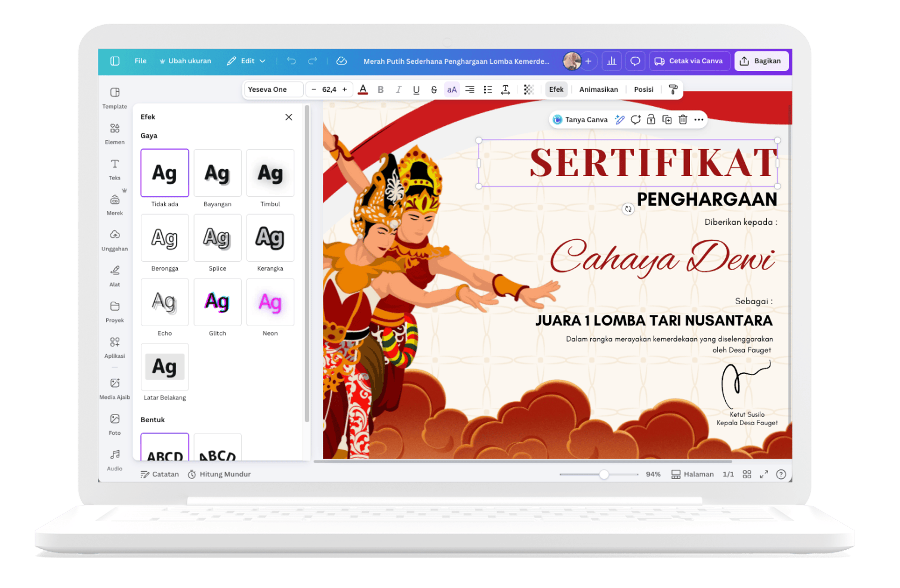Open the Animasikan option

click(x=598, y=89)
